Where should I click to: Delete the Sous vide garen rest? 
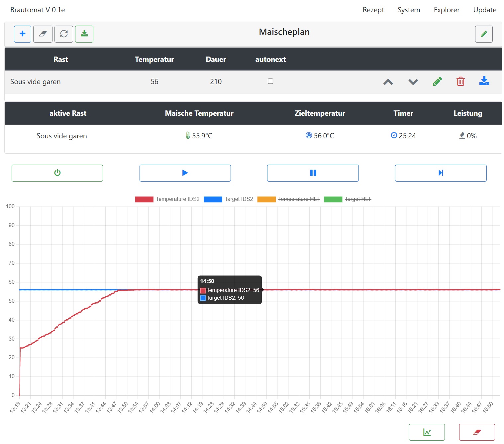(x=460, y=81)
